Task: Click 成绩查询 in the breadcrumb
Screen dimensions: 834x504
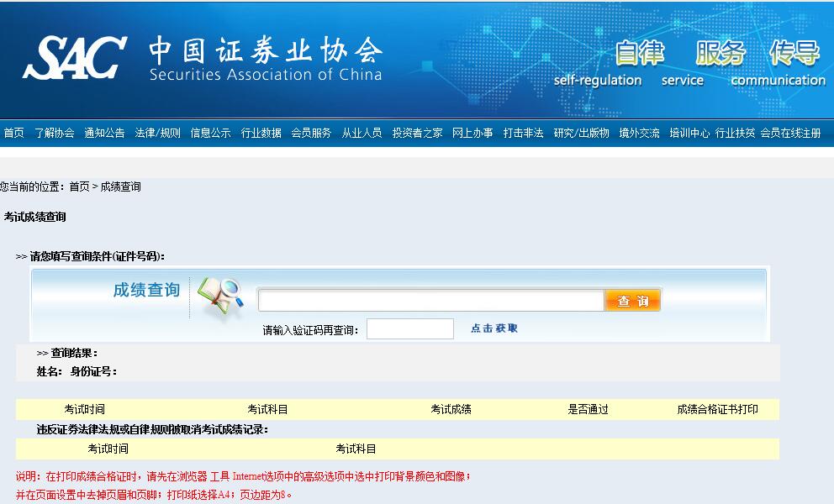Action: click(121, 186)
